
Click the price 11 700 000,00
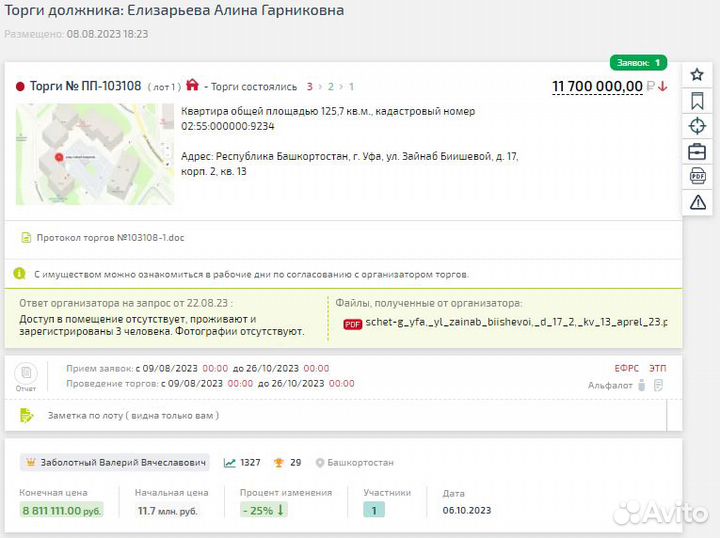point(597,86)
